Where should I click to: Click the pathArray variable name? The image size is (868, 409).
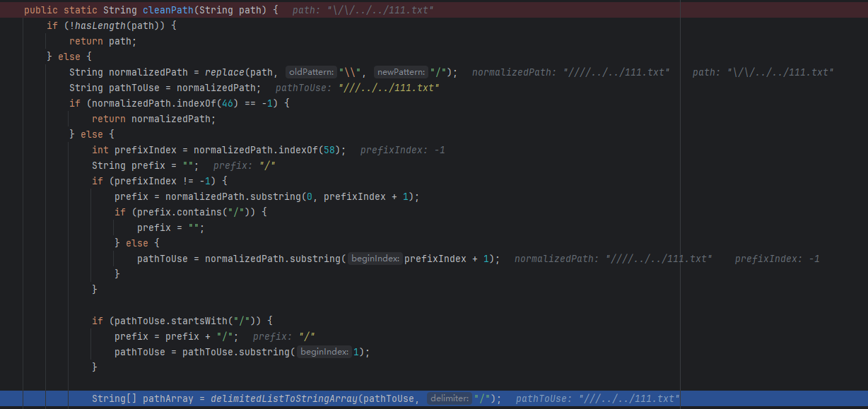168,399
